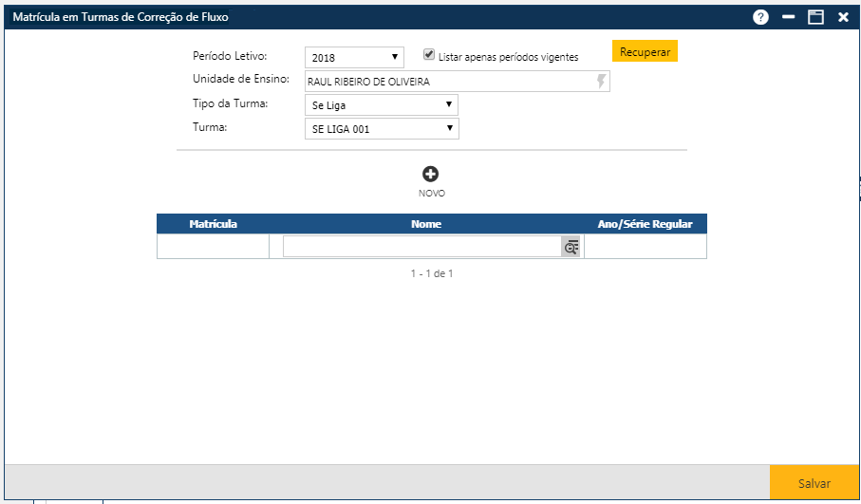Open the help question mark icon
Viewport: 861px width, 504px height.
(x=760, y=17)
